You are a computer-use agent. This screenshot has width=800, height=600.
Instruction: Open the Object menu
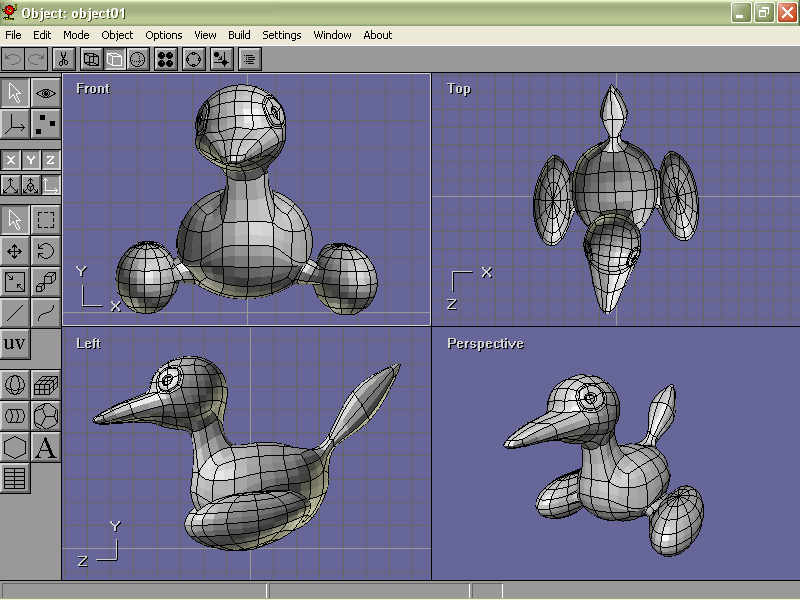point(117,35)
